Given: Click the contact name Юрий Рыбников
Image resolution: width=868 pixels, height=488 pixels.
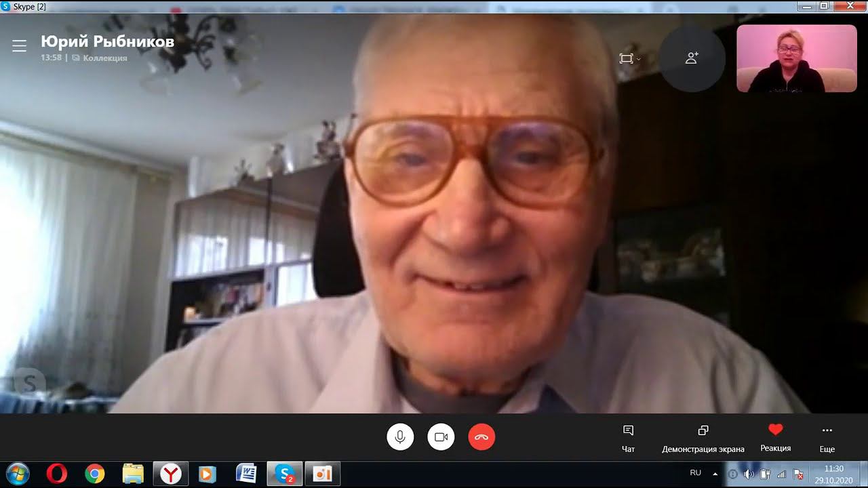Looking at the screenshot, I should 107,41.
